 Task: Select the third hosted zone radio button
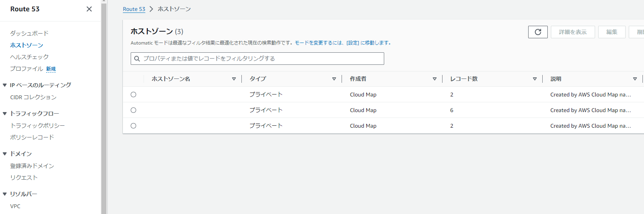coord(133,126)
